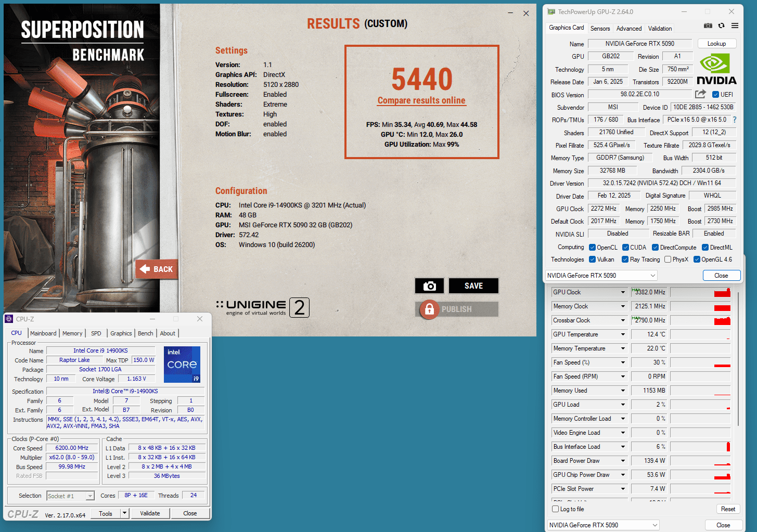Click the GPU Name field in GPU-Z

640,44
